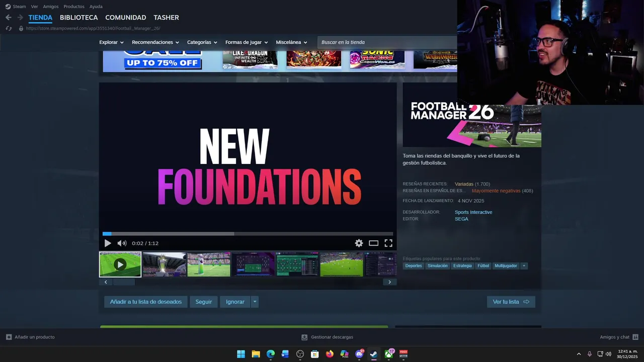Open Mayormente negativas reviews link
644x362 pixels.
coord(496,191)
